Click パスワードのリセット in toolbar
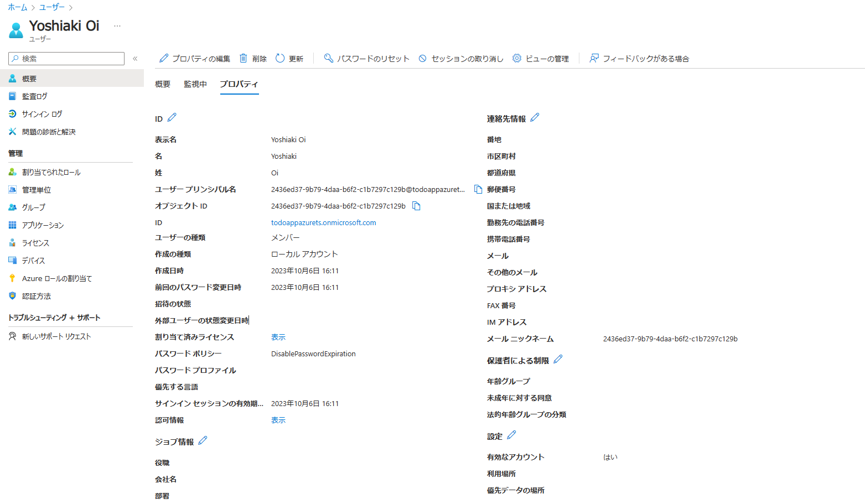865x504 pixels. (366, 58)
